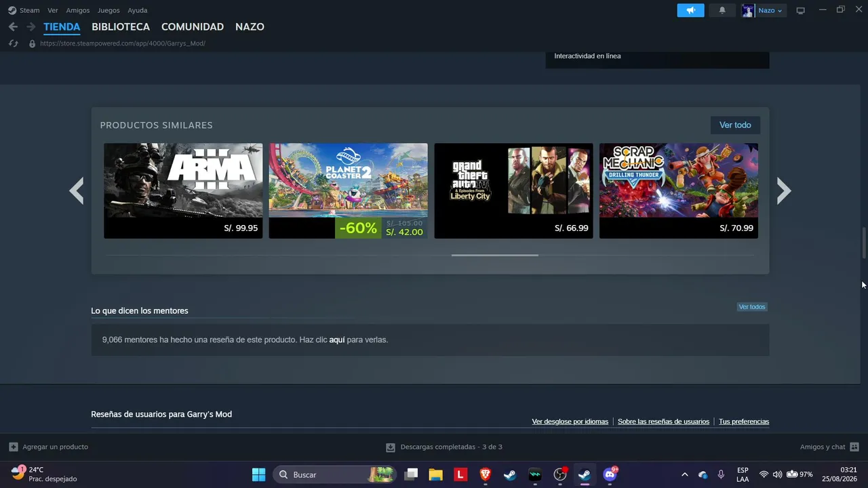
Task: Open Brave browser from the taskbar
Action: click(486, 474)
